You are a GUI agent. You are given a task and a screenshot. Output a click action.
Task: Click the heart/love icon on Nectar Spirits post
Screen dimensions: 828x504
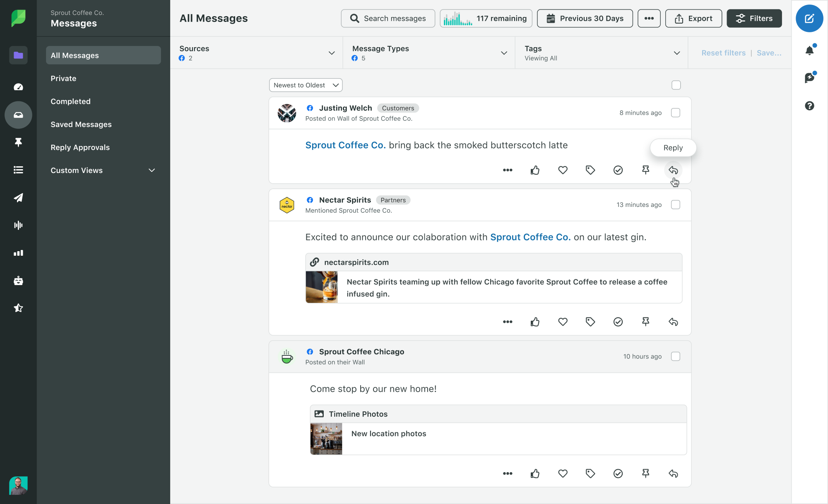(563, 322)
